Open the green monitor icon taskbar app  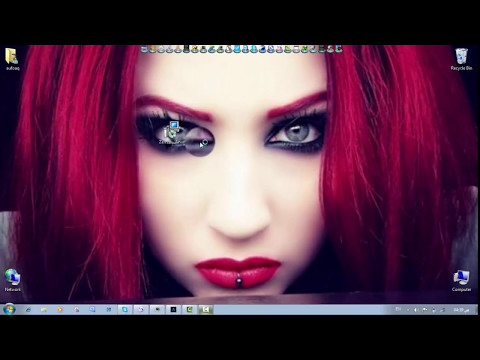click(157, 310)
